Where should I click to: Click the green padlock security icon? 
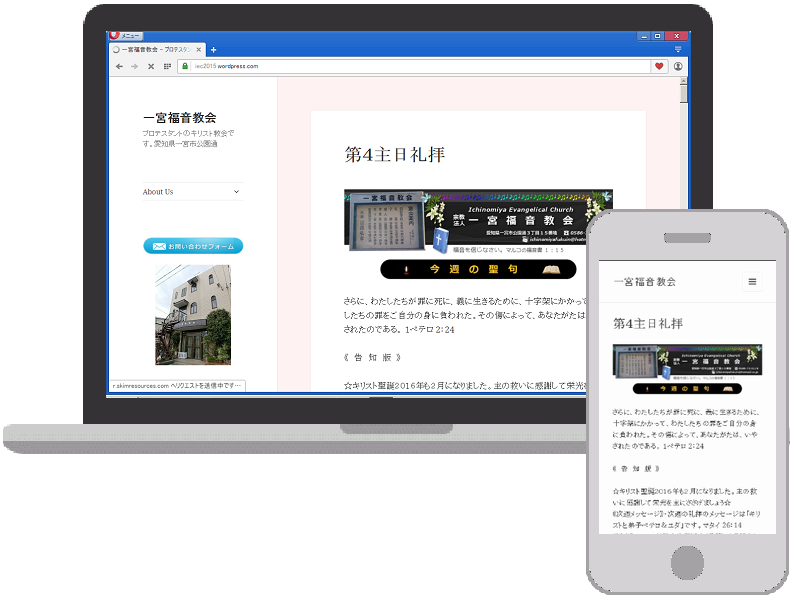click(185, 66)
